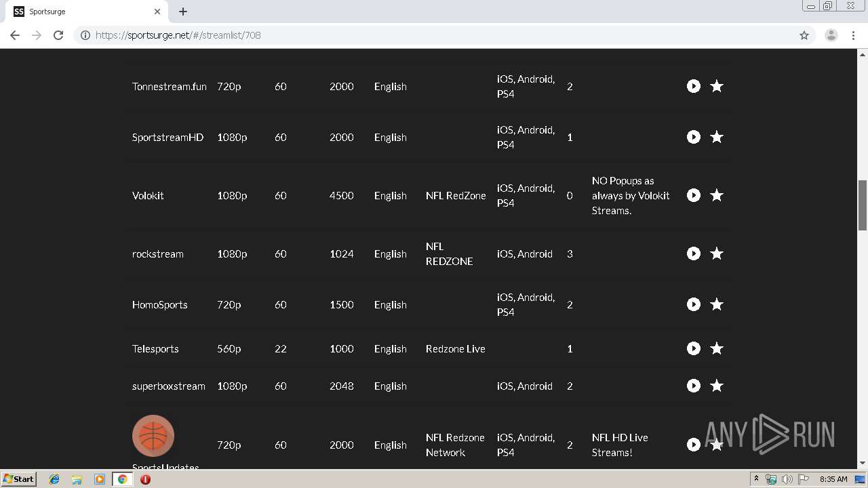Click the HomoSports stream name
Viewport: 868px width, 488px height.
pyautogui.click(x=160, y=305)
